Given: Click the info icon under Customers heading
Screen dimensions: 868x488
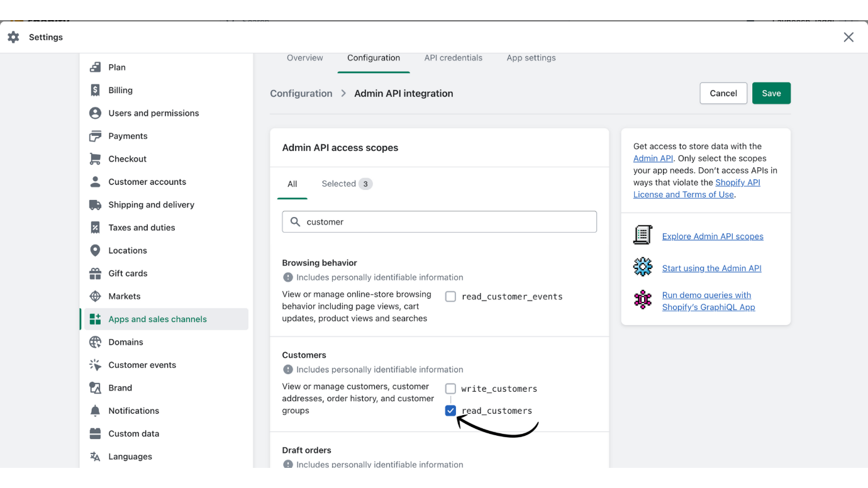Looking at the screenshot, I should tap(288, 370).
